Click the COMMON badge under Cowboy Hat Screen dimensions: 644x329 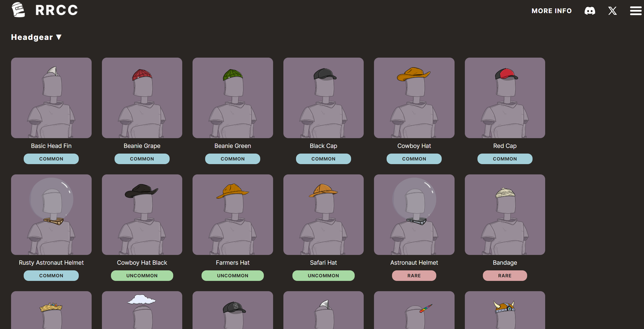point(414,159)
